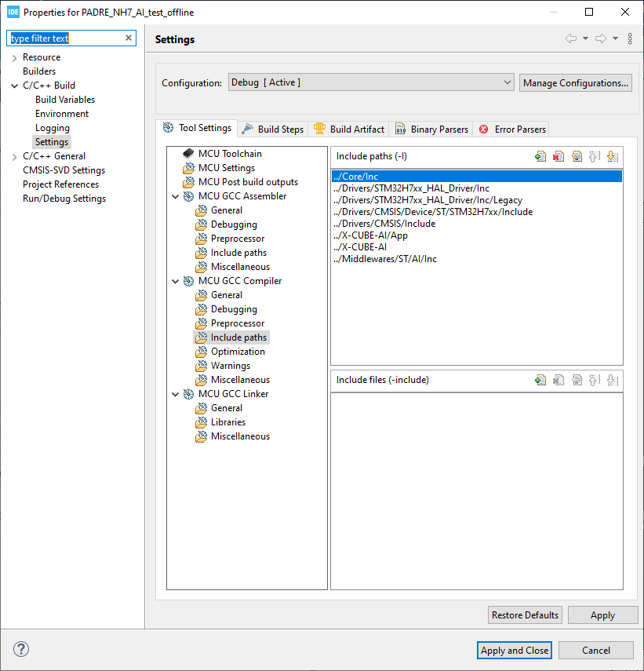Click the help question mark icon
The image size is (644, 671).
tap(21, 649)
